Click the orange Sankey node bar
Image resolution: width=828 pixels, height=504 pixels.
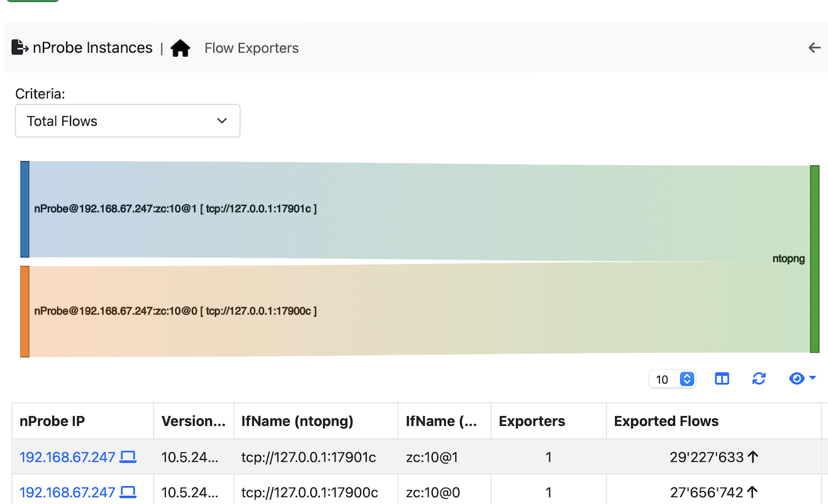pyautogui.click(x=25, y=311)
